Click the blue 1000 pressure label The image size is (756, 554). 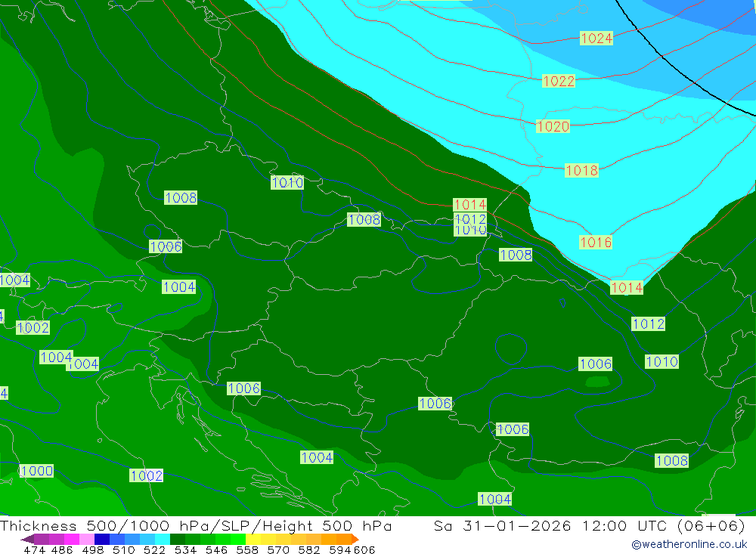pyautogui.click(x=36, y=471)
